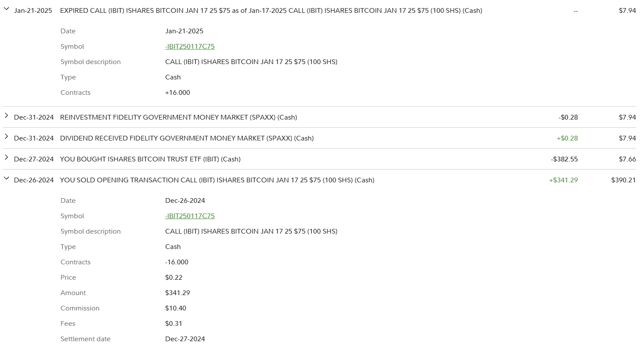The image size is (644, 351).
Task: Click the $390.21 cash balance
Action: click(x=623, y=180)
